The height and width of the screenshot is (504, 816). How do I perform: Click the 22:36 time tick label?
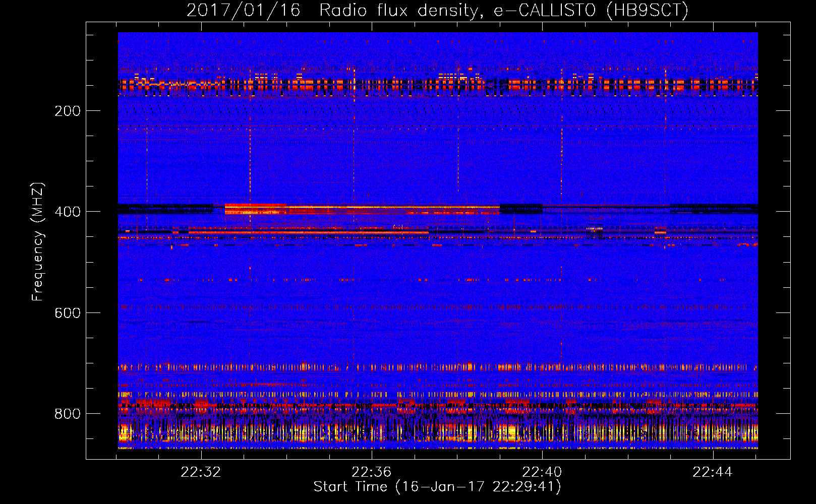pos(372,472)
